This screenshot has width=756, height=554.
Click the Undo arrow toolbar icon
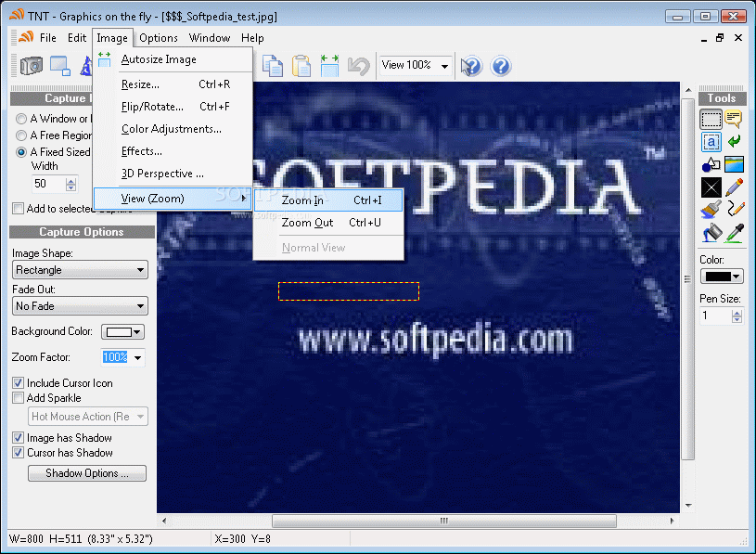tap(358, 66)
